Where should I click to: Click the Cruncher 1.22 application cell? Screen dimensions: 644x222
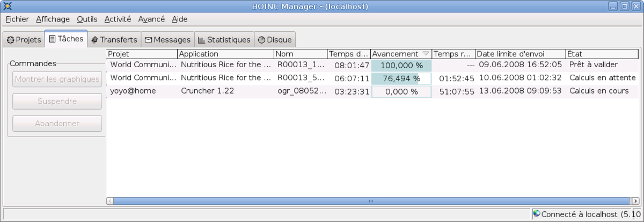(207, 91)
